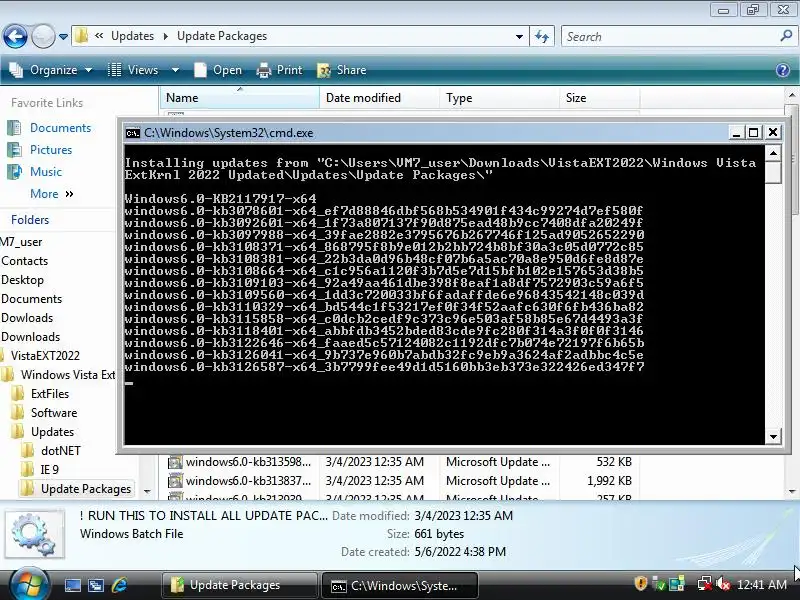Select the tree's Documents folder under Desktop
The width and height of the screenshot is (800, 600).
pos(32,298)
